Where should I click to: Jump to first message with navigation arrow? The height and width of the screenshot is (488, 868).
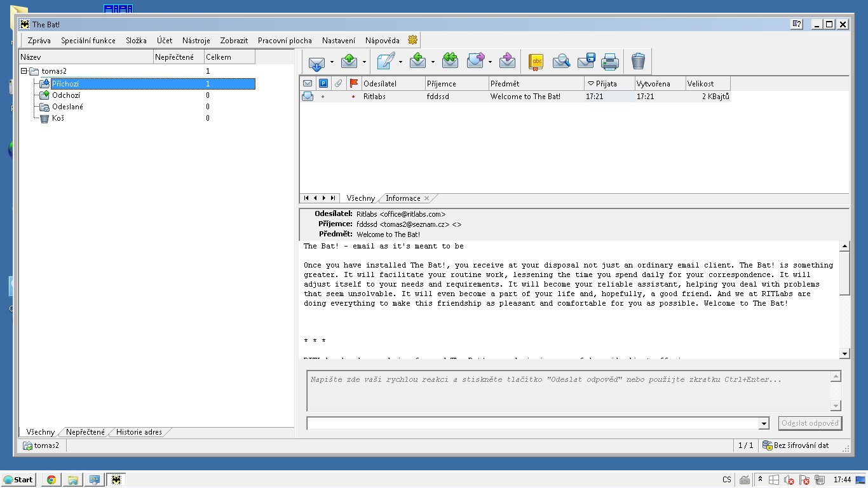(x=306, y=198)
